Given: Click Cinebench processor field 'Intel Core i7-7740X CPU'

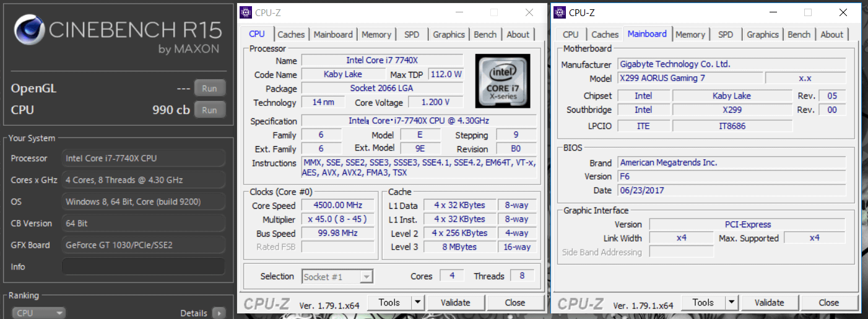Looking at the screenshot, I should [143, 159].
